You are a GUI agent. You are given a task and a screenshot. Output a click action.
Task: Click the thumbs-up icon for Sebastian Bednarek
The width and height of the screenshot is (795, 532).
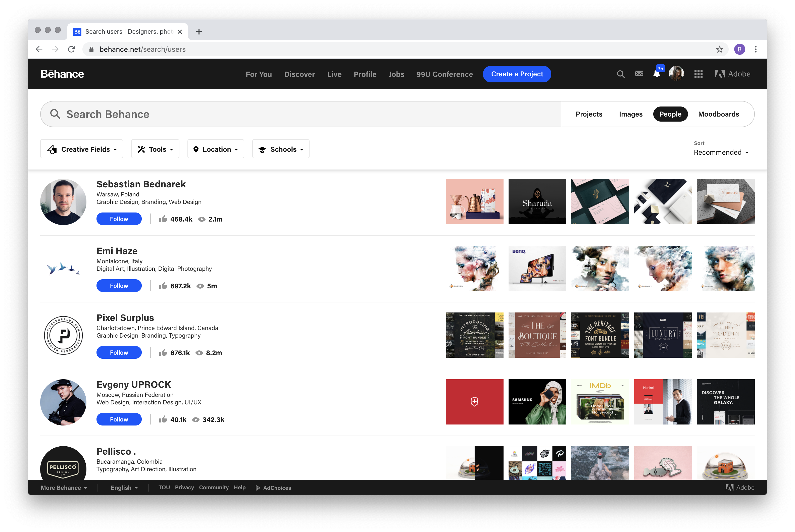coord(163,219)
